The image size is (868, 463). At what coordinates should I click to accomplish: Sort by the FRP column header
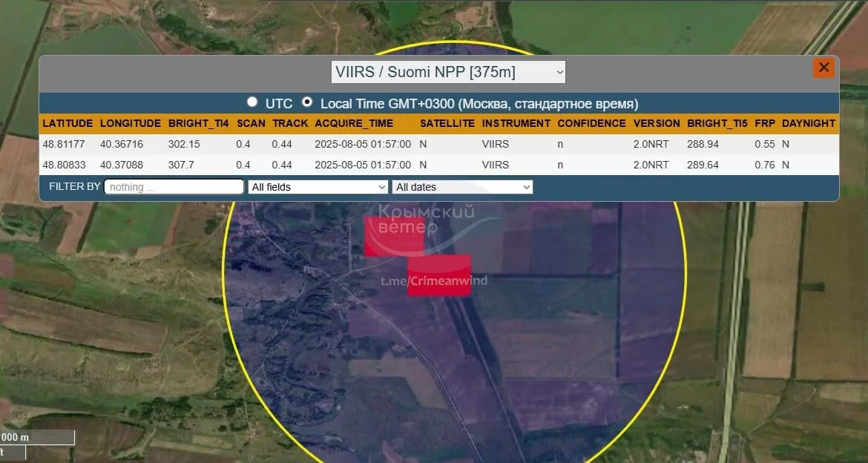pyautogui.click(x=765, y=123)
